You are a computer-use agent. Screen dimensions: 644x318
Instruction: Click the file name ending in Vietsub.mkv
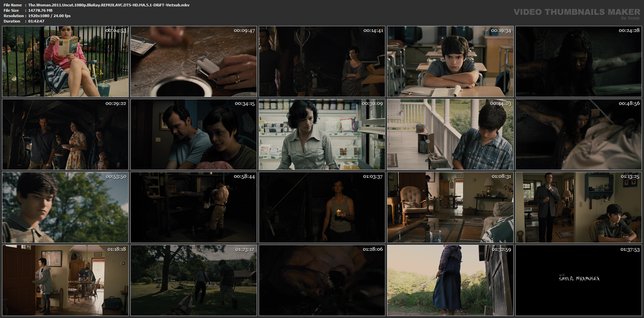tap(109, 5)
